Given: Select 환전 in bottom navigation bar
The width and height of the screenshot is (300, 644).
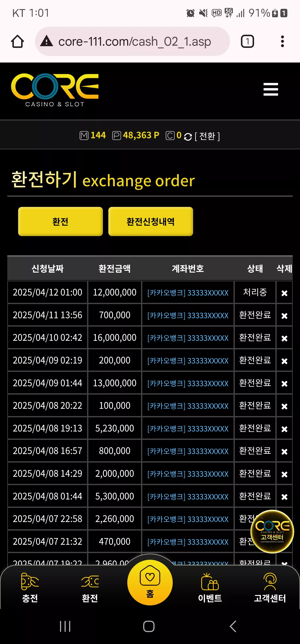Looking at the screenshot, I should coord(90,587).
